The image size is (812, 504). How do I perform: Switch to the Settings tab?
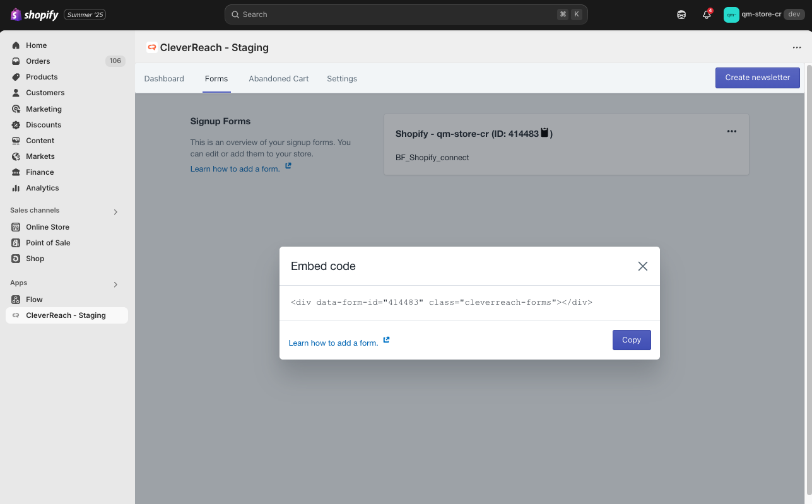[x=342, y=79]
